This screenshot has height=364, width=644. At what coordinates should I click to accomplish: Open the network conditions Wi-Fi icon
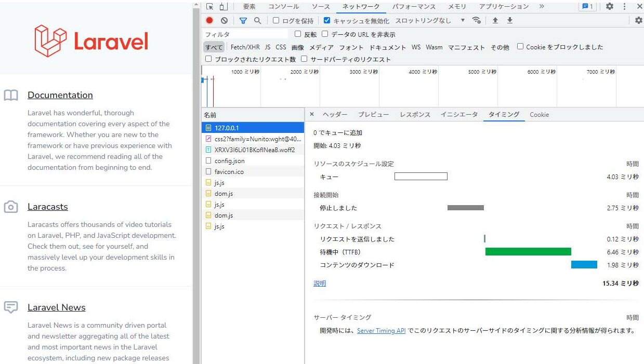pos(477,21)
